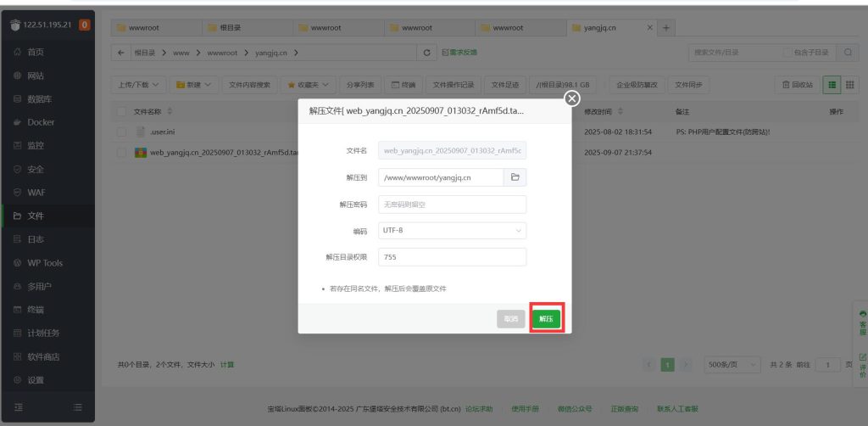This screenshot has width=868, height=426.
Task: Click the 需求反馈 feedback link
Action: pos(459,52)
